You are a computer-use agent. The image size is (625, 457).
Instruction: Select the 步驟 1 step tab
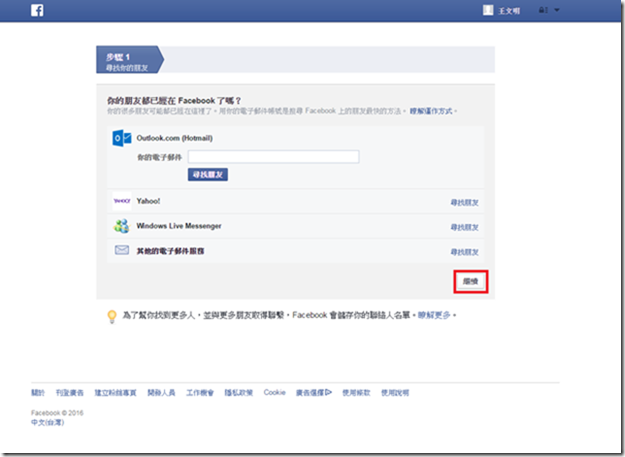130,60
